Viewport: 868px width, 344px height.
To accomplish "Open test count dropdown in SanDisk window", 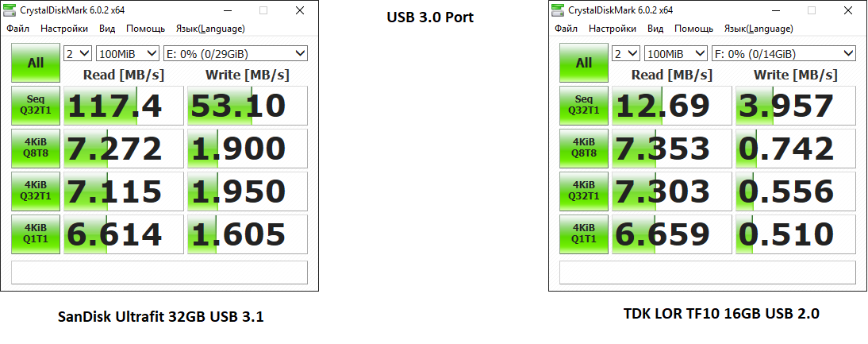I will [78, 54].
